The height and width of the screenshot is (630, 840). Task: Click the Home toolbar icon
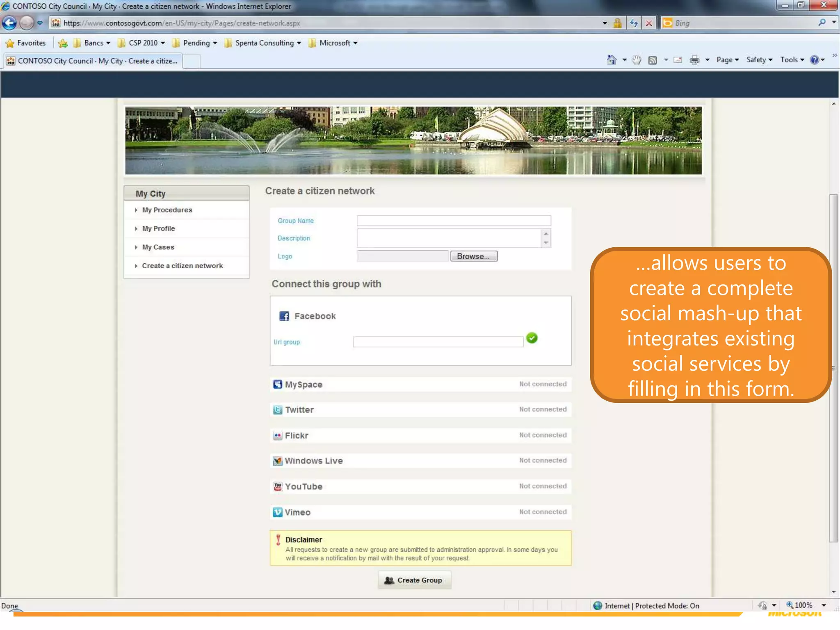(612, 60)
